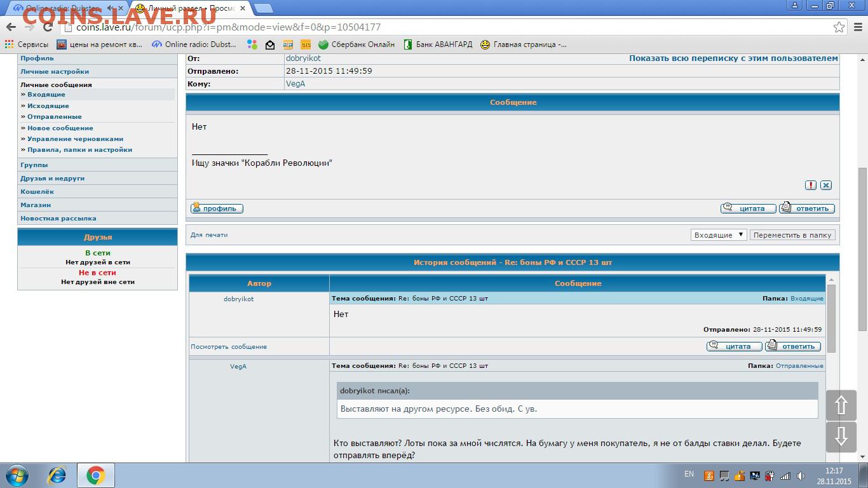Open the Входящие folder link in history
This screenshot has width=868, height=488.
[806, 299]
